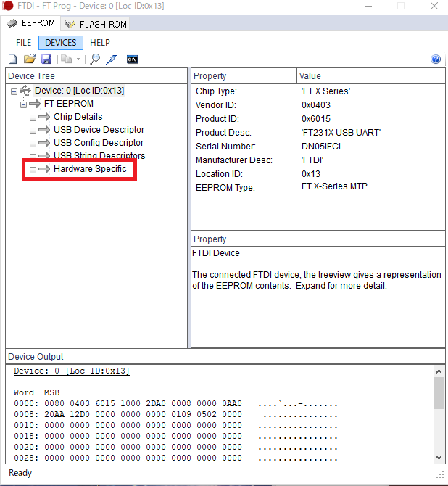Select the FT EEPROM tree item
Image resolution: width=448 pixels, height=486 pixels.
pos(69,104)
